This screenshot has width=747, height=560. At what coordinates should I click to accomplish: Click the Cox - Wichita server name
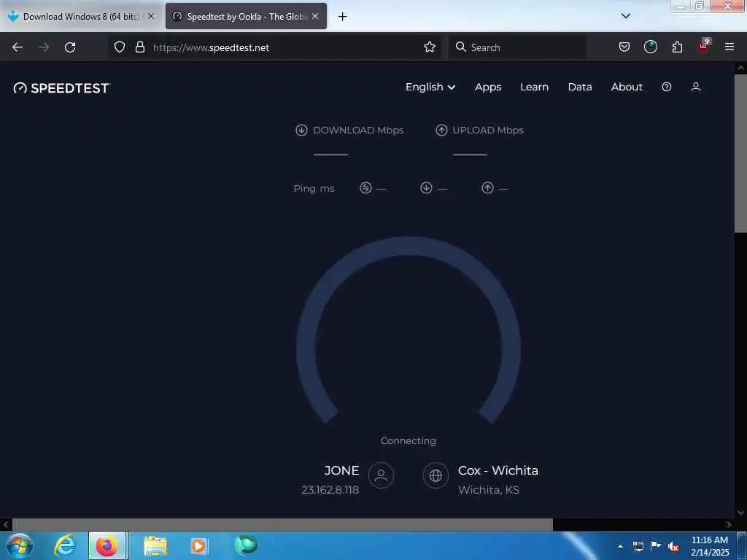[498, 470]
